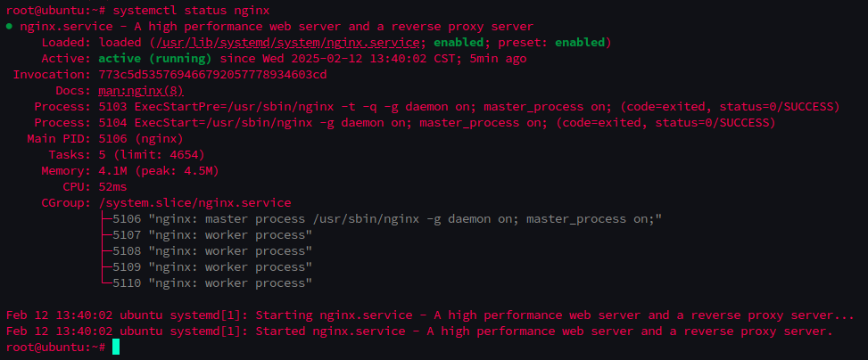The image size is (868, 360).
Task: Click the 'Started nginx.service' log line
Action: pos(419,331)
